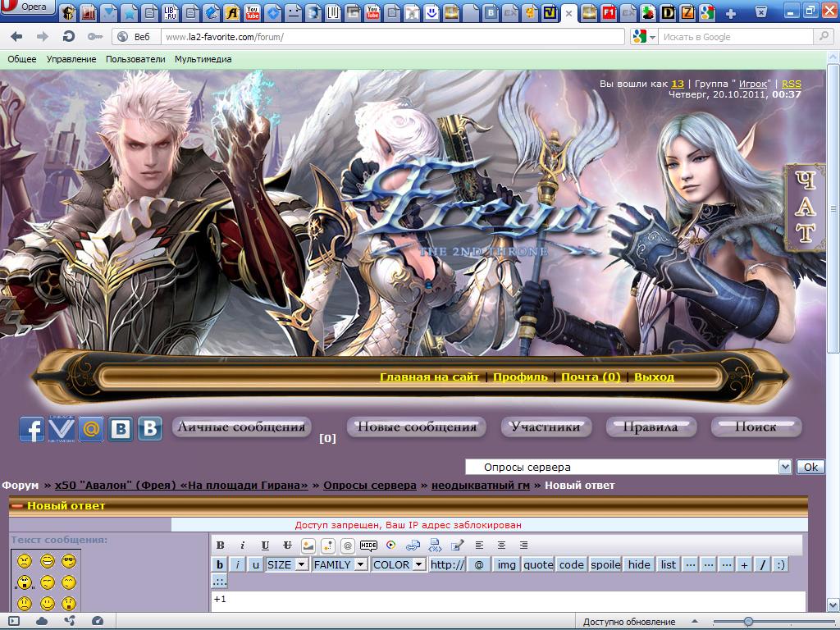Screen dimensions: 840x630
Task: Open the SIZE dropdown
Action: point(286,564)
